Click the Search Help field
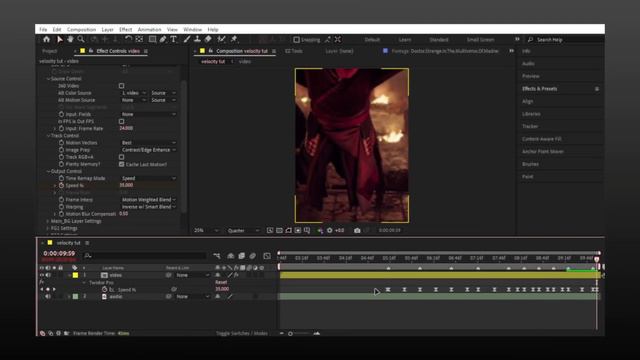Viewport: 640px width, 360px height. click(565, 40)
